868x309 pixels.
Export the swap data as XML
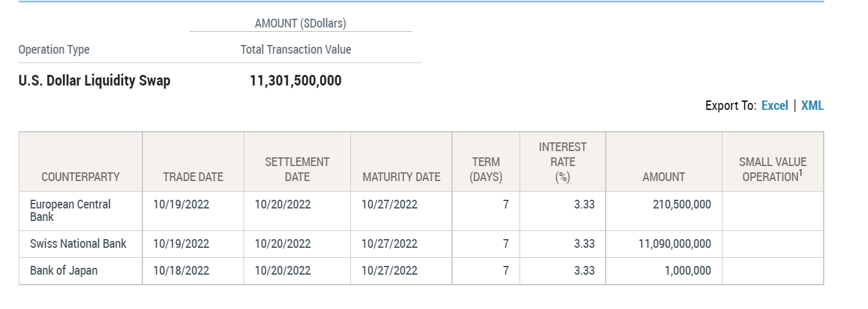point(812,105)
